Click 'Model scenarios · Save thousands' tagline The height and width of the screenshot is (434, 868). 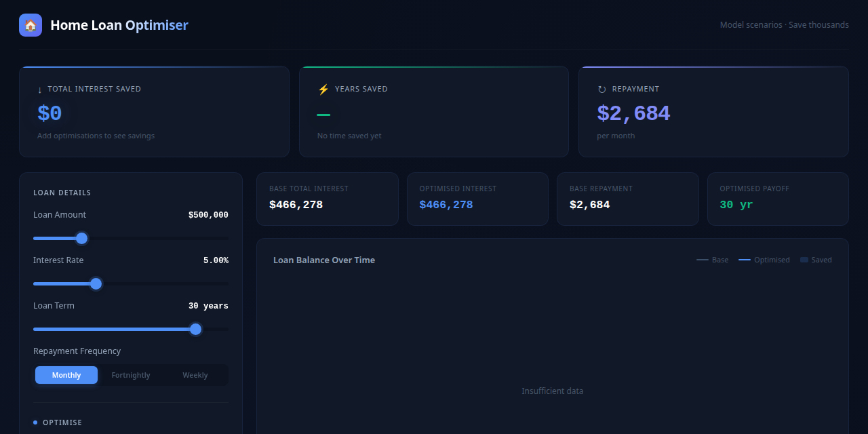pyautogui.click(x=785, y=25)
